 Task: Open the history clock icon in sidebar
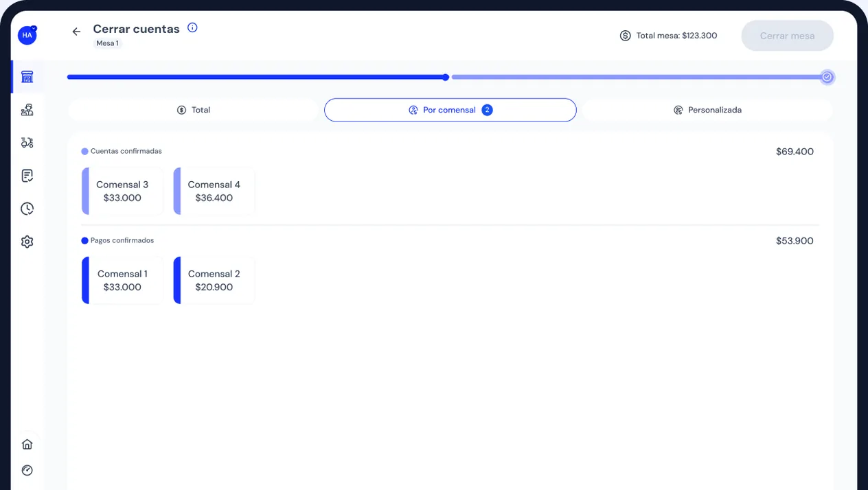coord(27,209)
